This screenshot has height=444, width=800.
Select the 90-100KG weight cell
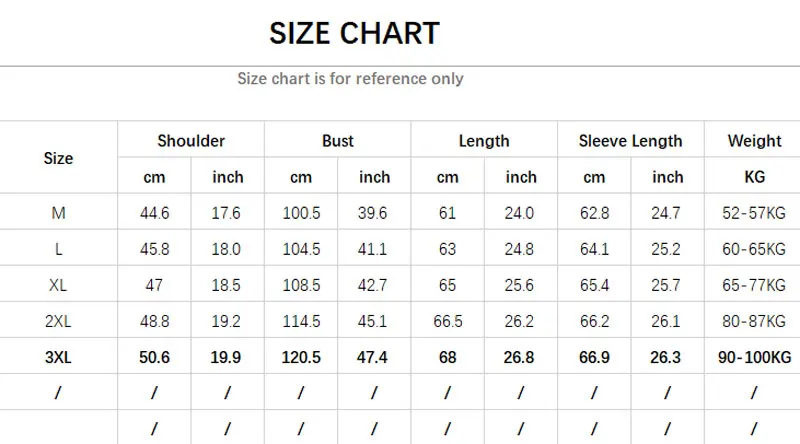point(754,357)
